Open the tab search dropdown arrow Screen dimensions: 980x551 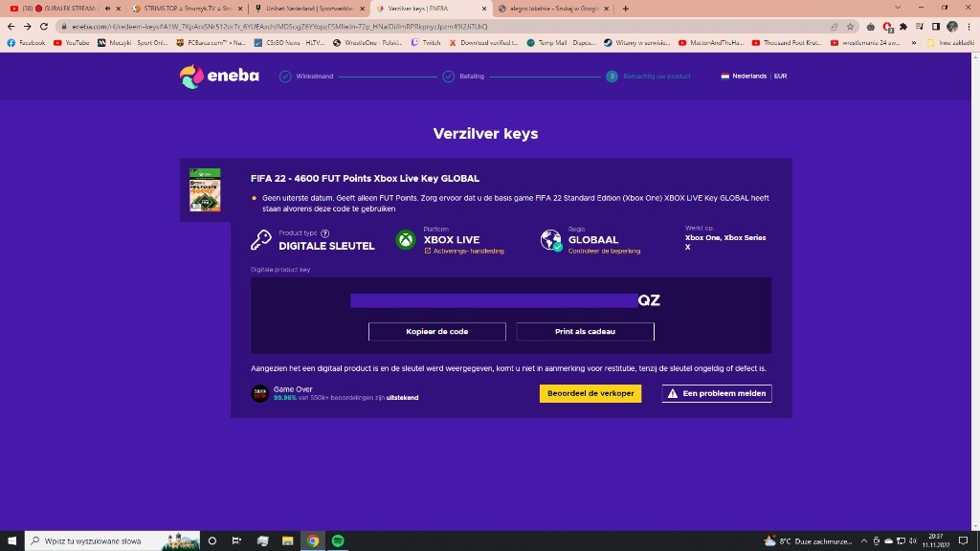pos(898,8)
